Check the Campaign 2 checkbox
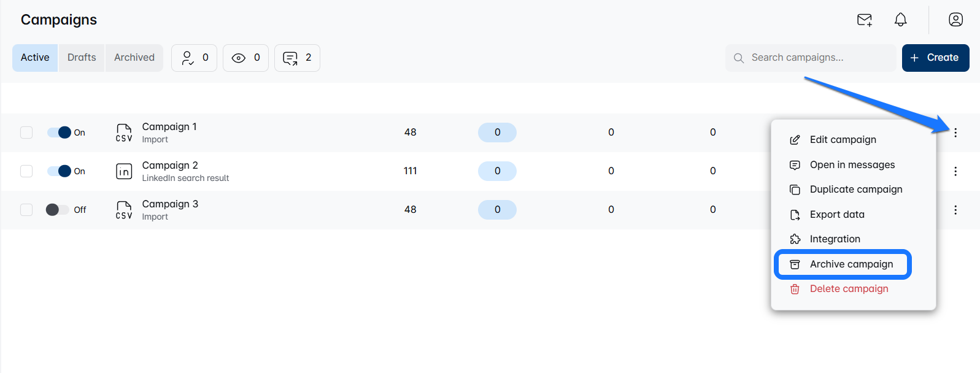Image resolution: width=980 pixels, height=373 pixels. (x=26, y=171)
